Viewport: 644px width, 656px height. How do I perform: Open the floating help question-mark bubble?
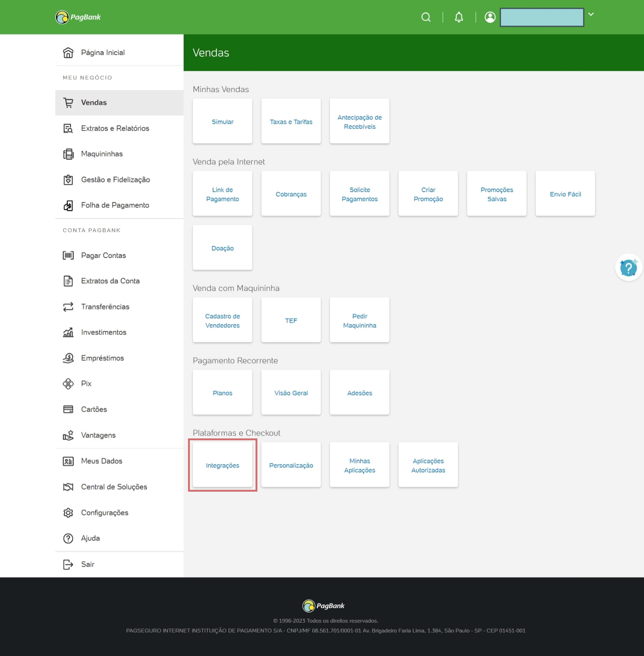pyautogui.click(x=628, y=268)
